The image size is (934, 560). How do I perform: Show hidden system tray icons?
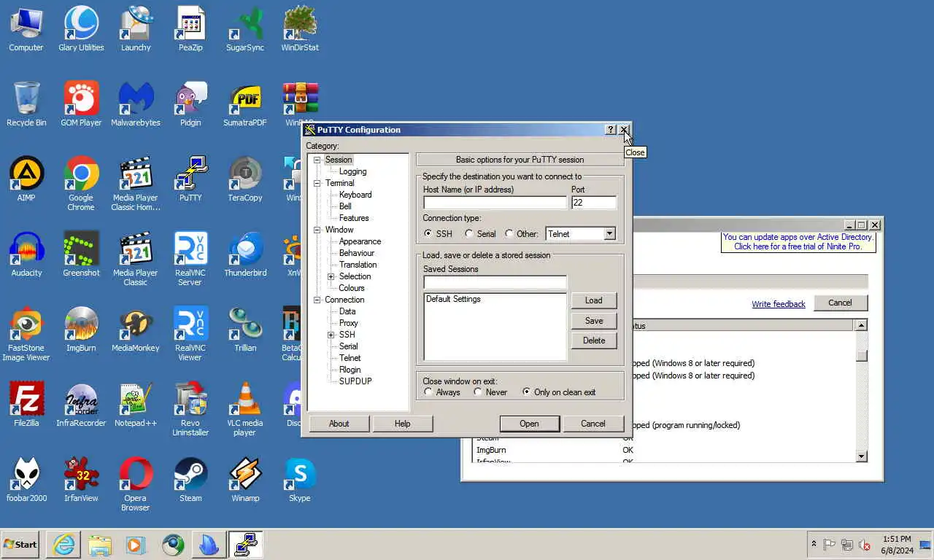click(x=814, y=545)
